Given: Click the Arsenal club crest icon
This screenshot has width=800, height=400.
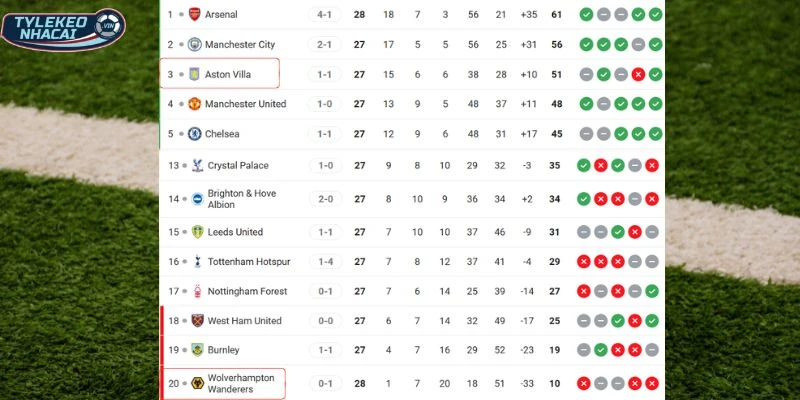Looking at the screenshot, I should click(195, 15).
